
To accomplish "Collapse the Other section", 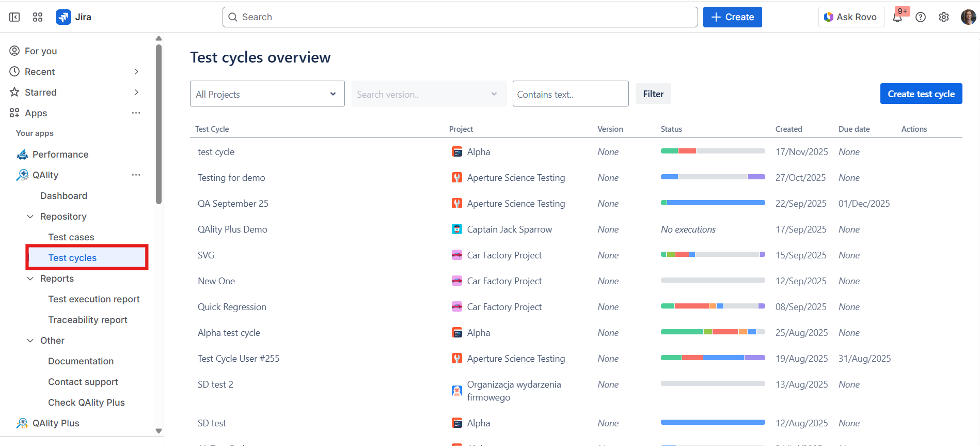I will click(x=30, y=340).
